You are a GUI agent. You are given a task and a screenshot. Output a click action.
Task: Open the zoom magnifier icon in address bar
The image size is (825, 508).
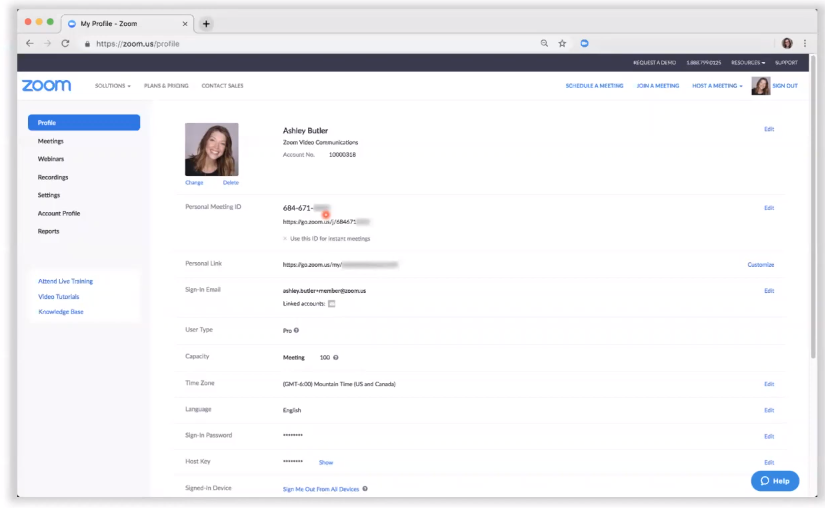(545, 44)
